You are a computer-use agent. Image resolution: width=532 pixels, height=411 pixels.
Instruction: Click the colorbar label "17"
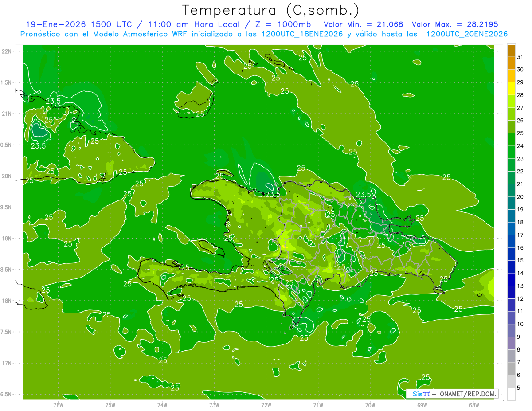coord(520,235)
